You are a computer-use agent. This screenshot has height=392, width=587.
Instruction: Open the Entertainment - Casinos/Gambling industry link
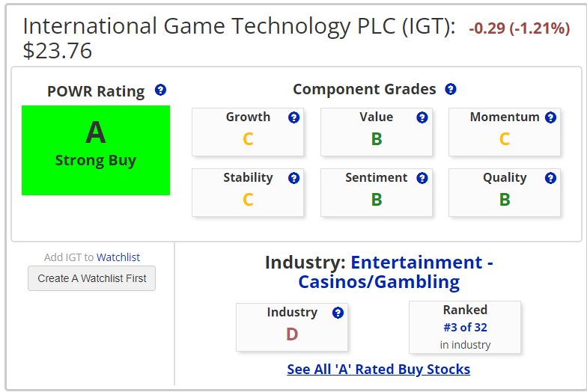395,272
